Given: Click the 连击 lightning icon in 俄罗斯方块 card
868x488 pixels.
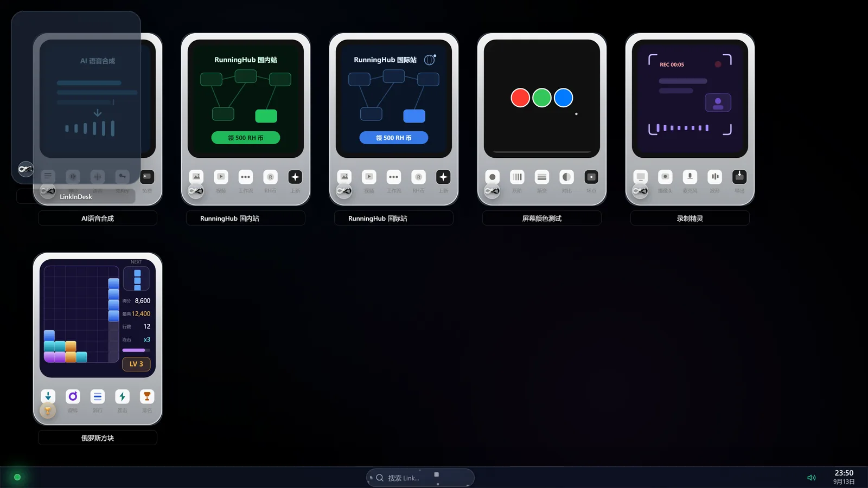Looking at the screenshot, I should point(122,396).
